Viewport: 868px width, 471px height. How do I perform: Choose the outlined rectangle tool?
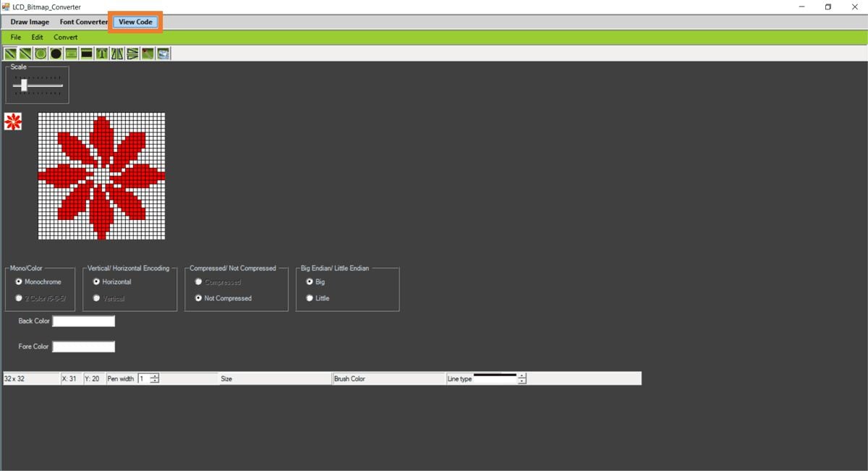click(71, 54)
